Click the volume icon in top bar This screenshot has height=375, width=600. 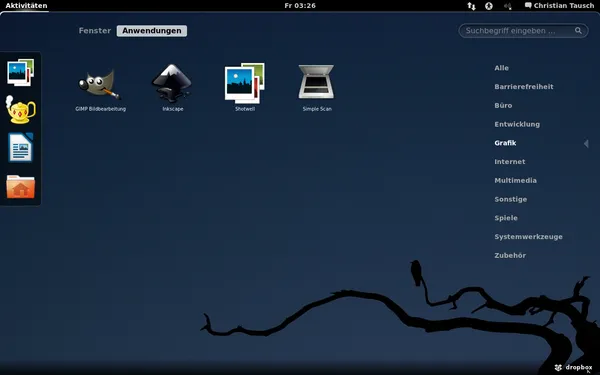(x=507, y=6)
